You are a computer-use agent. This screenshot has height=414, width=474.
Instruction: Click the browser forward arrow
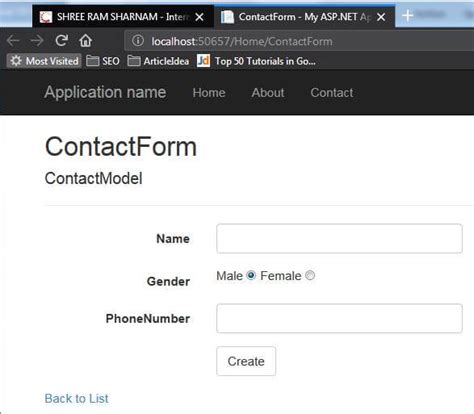pyautogui.click(x=37, y=41)
